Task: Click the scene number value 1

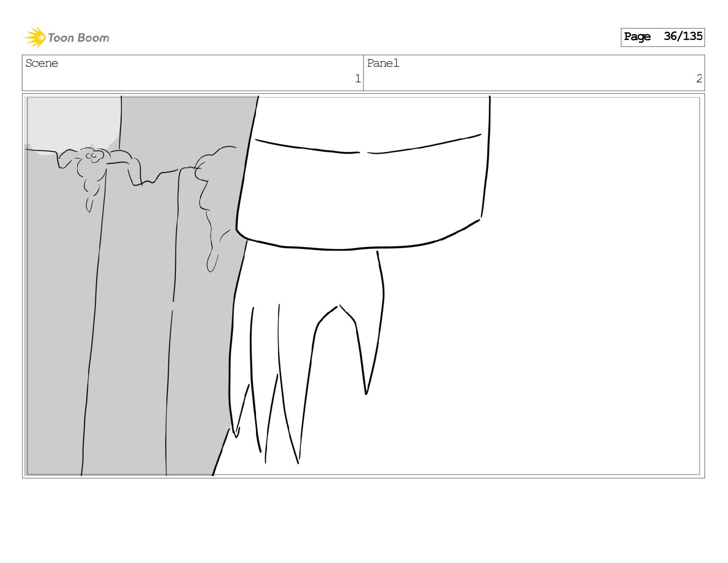Action: [358, 79]
